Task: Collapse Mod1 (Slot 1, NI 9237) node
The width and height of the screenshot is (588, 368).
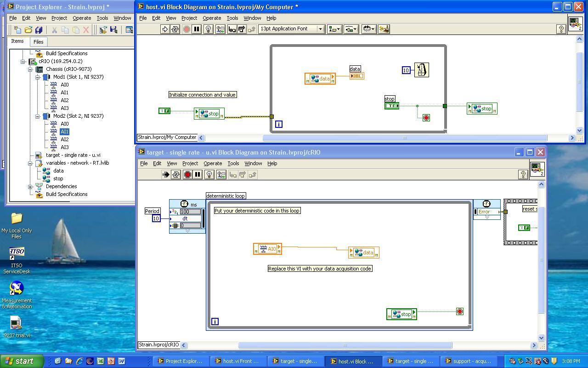Action: (x=38, y=77)
